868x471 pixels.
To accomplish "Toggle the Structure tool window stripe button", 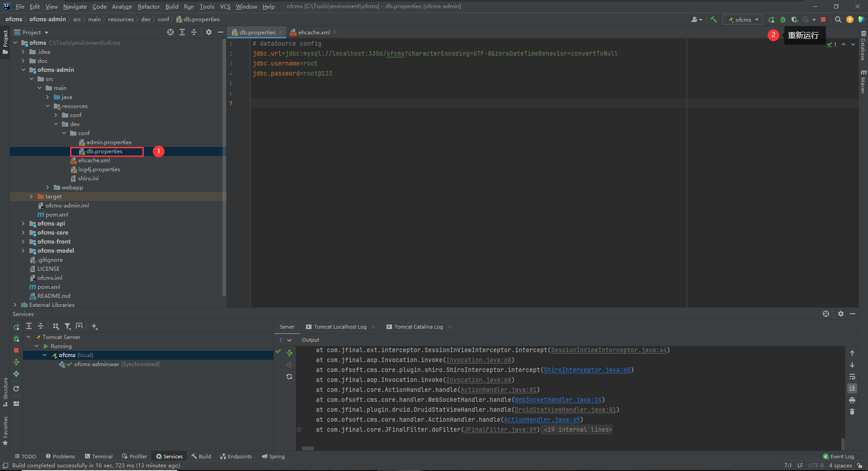I will tap(5, 391).
